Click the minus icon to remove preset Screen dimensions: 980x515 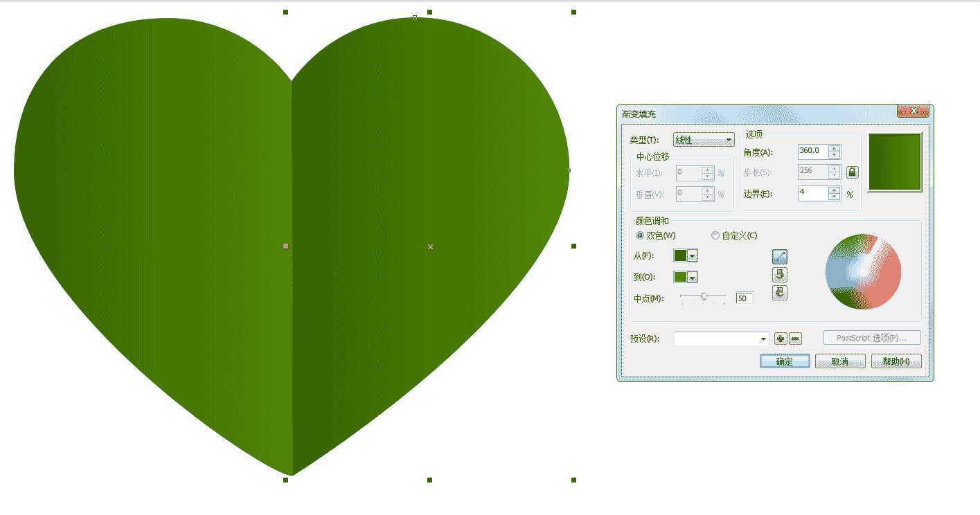[795, 338]
